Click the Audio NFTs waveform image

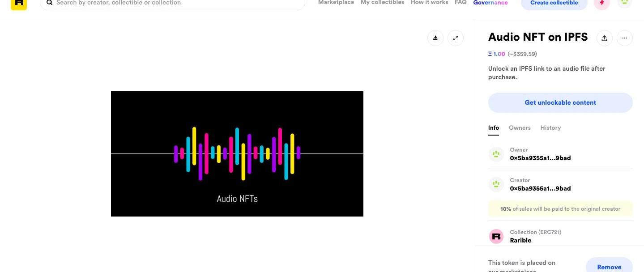click(237, 153)
